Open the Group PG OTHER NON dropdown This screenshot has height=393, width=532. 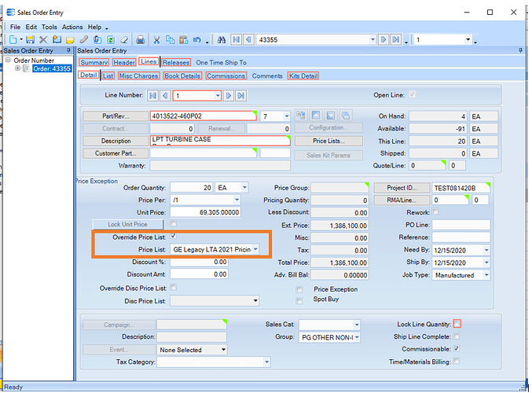(356, 337)
